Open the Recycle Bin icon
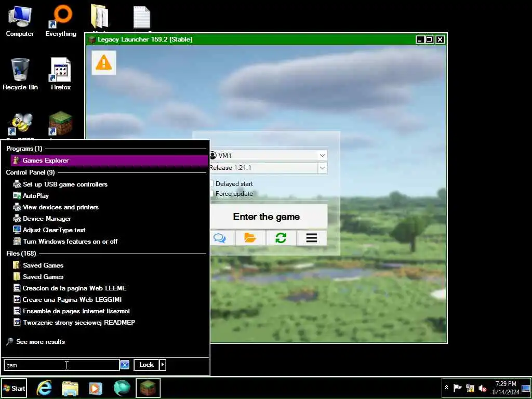The width and height of the screenshot is (532, 399). pyautogui.click(x=20, y=74)
